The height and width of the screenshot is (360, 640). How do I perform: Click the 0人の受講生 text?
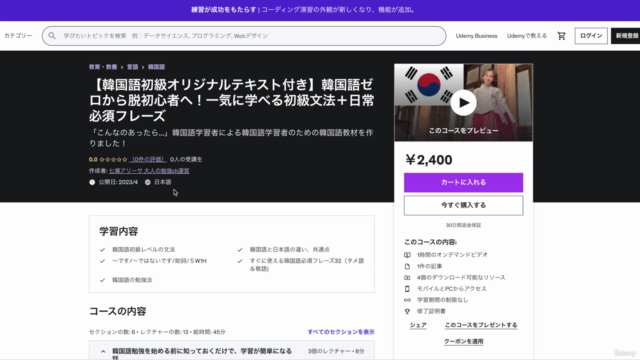point(186,160)
